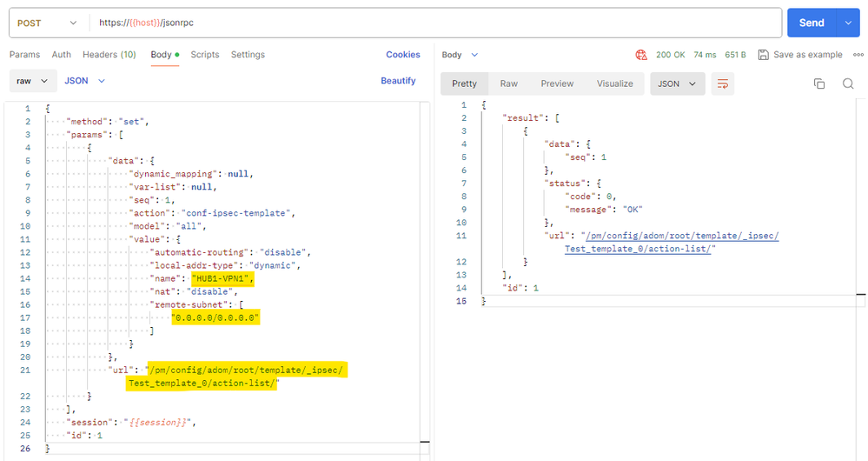The width and height of the screenshot is (868, 461).
Task: Open the request body JSON language dropdown
Action: (84, 81)
